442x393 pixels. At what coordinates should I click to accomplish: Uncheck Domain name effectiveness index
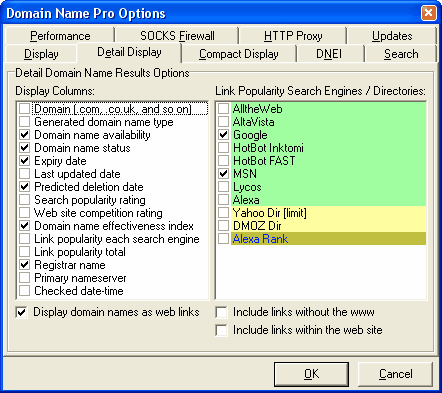24,226
